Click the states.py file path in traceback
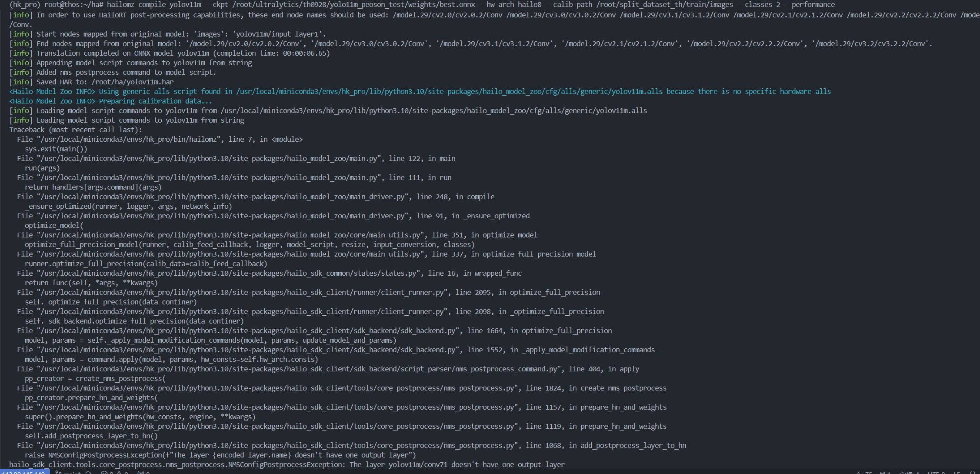 (x=228, y=273)
